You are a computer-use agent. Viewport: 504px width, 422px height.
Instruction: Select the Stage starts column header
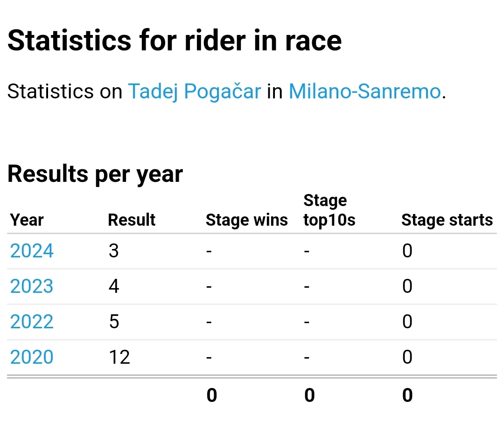[x=447, y=220]
